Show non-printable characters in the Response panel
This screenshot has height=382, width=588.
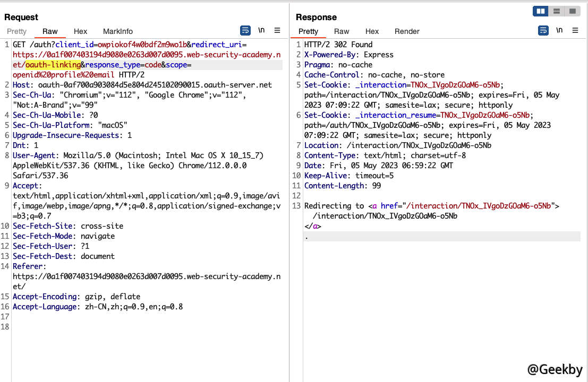click(559, 31)
